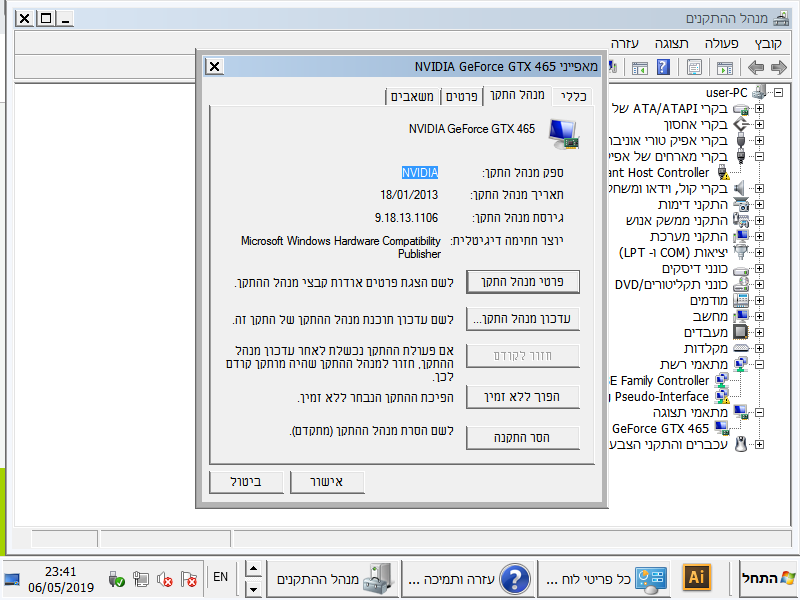Click the taskbar scroll up arrow
Viewport: 800px width, 600px height.
click(254, 569)
